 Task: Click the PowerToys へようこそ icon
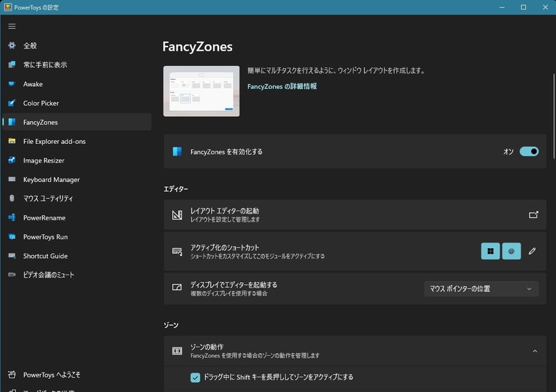click(12, 375)
